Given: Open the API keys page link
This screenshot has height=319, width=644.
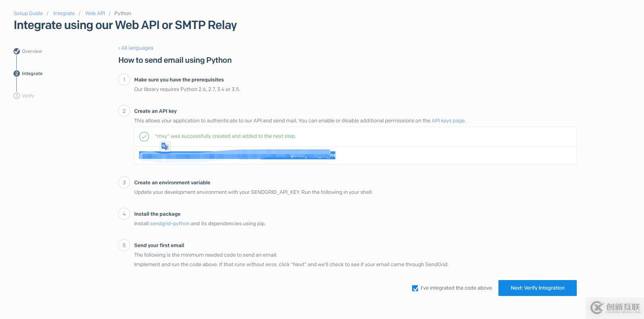Looking at the screenshot, I should coord(448,121).
